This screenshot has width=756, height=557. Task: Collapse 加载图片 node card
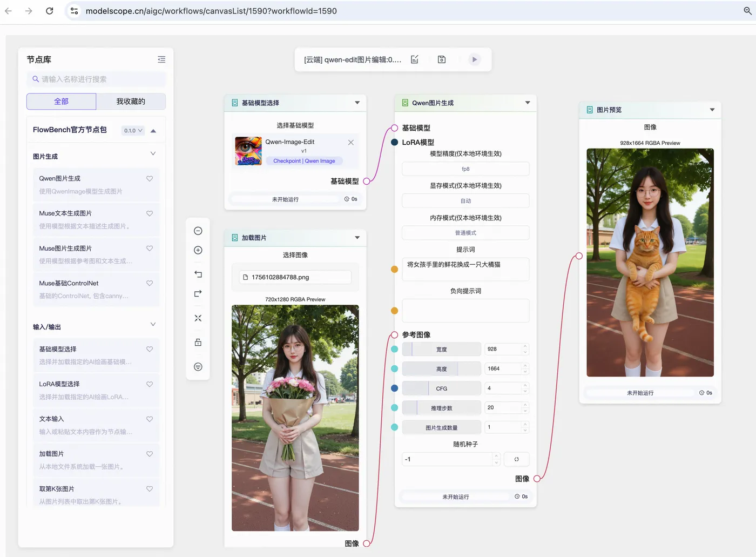click(357, 238)
